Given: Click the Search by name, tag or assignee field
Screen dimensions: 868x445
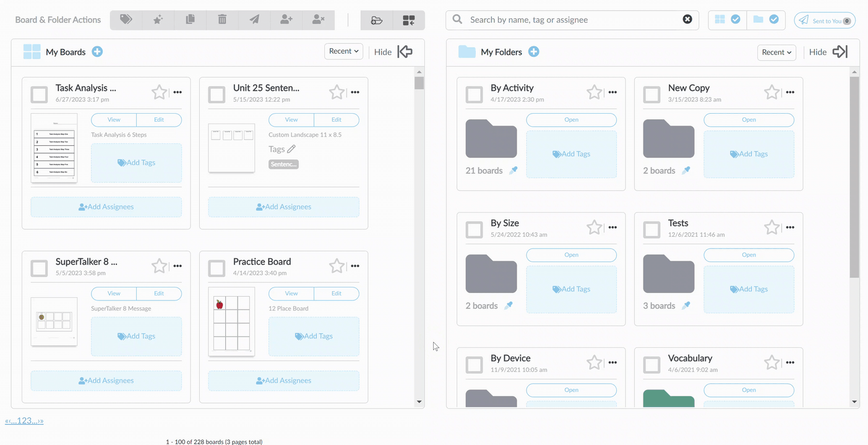Looking at the screenshot, I should pos(572,20).
